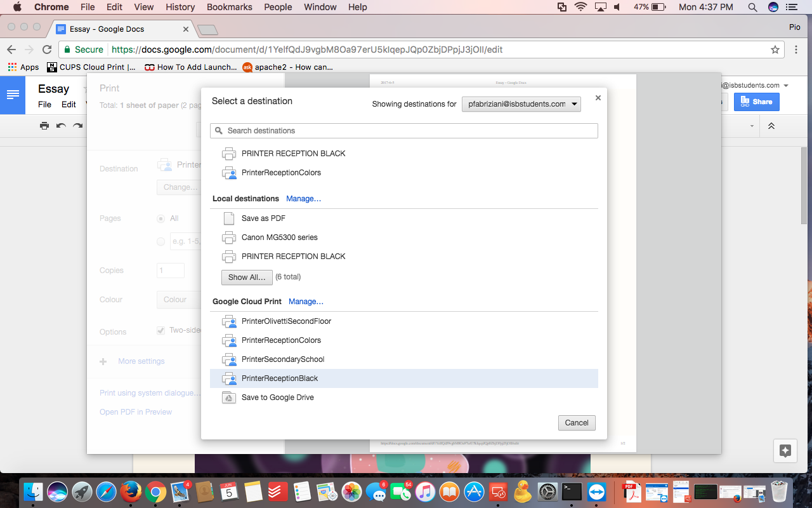Click the Save as PDF document icon
This screenshot has height=508, width=812.
(229, 218)
